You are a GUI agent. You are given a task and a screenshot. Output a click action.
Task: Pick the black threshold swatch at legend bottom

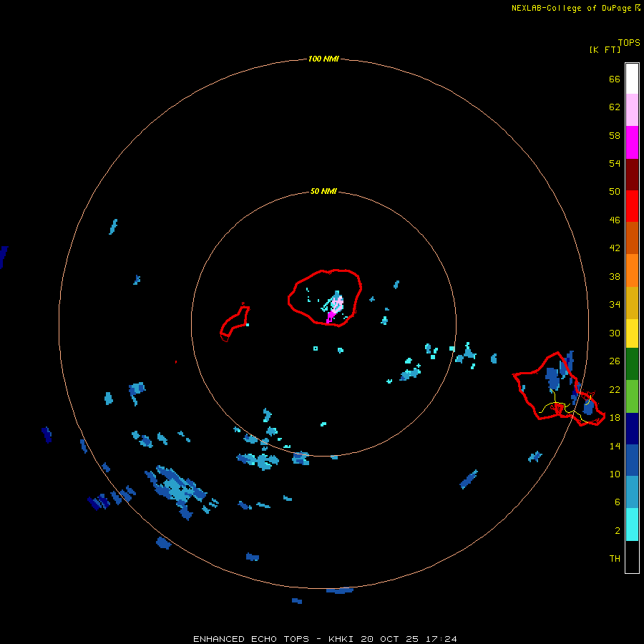[x=632, y=557]
